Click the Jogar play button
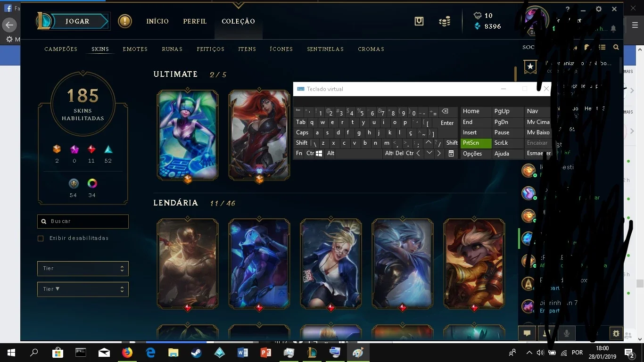Viewport: 644px width, 362px height. coord(78,21)
